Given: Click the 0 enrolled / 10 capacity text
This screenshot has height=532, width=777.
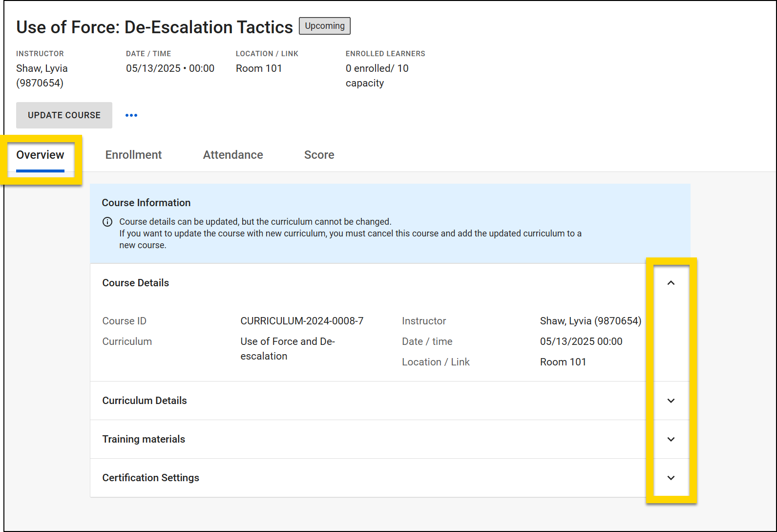Looking at the screenshot, I should click(x=377, y=76).
